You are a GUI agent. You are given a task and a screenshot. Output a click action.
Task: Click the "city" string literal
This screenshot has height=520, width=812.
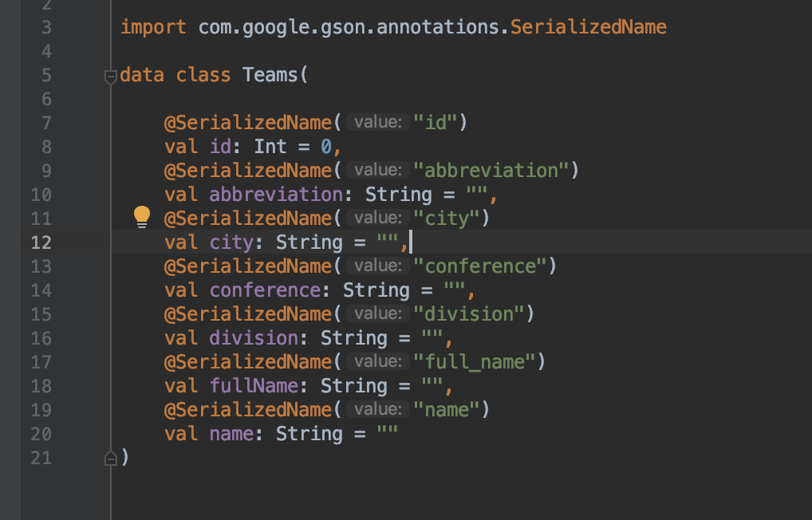[447, 219]
